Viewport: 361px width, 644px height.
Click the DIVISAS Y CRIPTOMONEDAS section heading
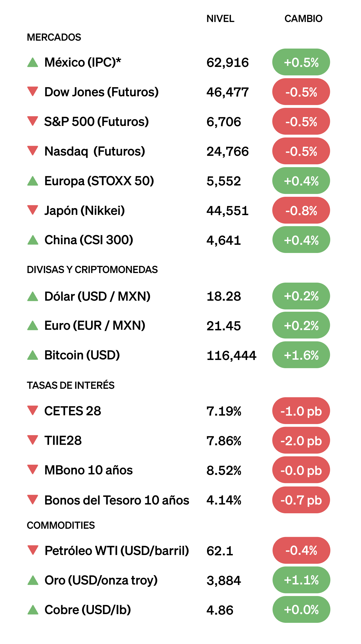click(92, 270)
